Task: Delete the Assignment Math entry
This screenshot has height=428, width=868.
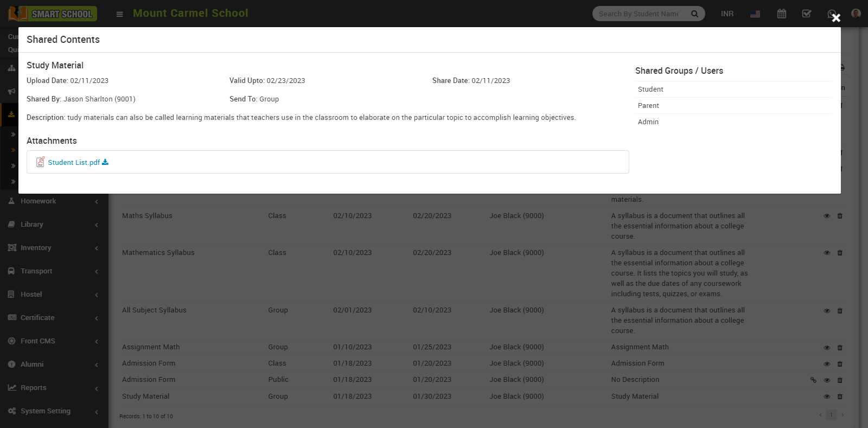Action: pyautogui.click(x=840, y=348)
